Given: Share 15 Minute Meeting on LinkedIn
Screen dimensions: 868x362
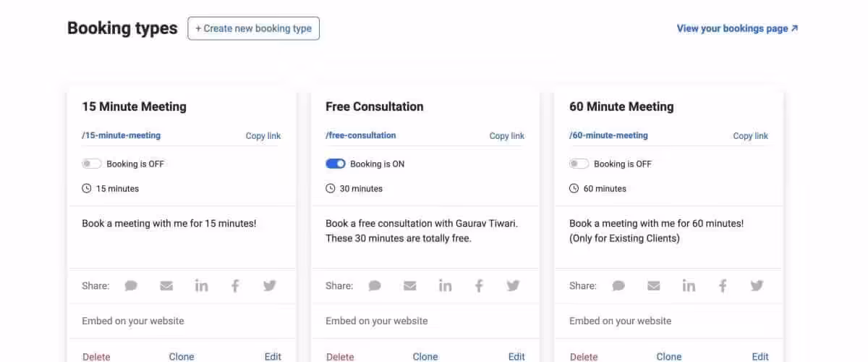Looking at the screenshot, I should (x=201, y=286).
